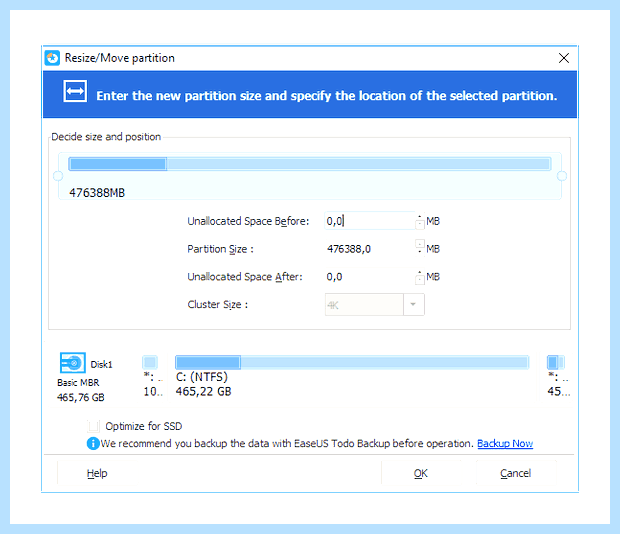620x534 pixels.
Task: Click the Disk1 drive icon
Action: (x=72, y=362)
